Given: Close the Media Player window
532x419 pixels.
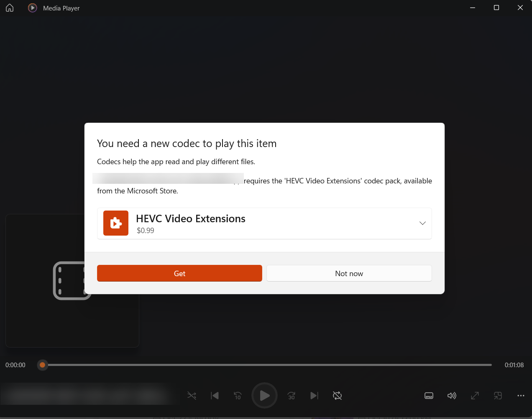Looking at the screenshot, I should pos(520,8).
